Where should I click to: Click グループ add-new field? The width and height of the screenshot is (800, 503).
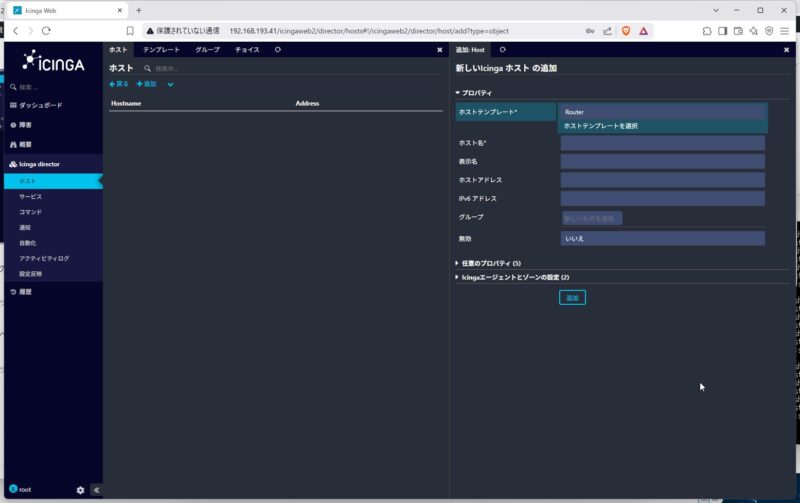pos(592,218)
